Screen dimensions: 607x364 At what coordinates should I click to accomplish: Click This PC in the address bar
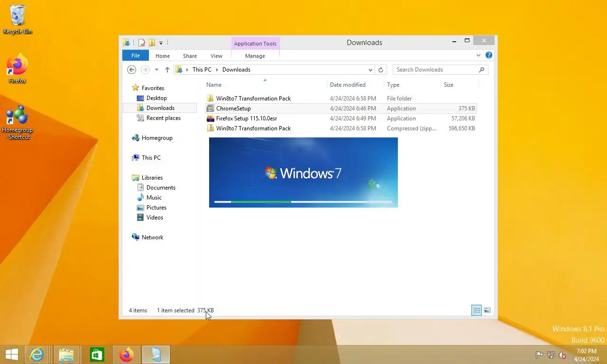pyautogui.click(x=202, y=70)
